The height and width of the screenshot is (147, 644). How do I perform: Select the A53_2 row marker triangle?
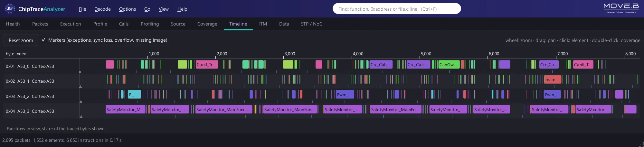pyautogui.click(x=81, y=102)
